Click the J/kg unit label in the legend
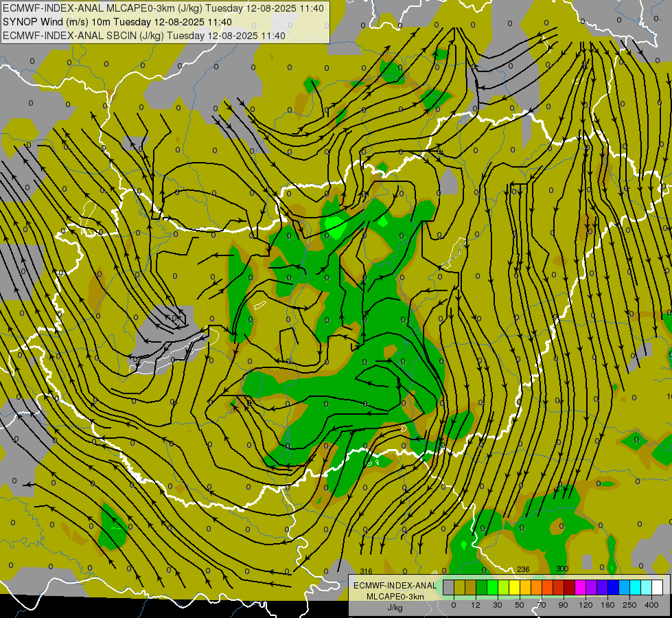This screenshot has width=672, height=618. (395, 607)
